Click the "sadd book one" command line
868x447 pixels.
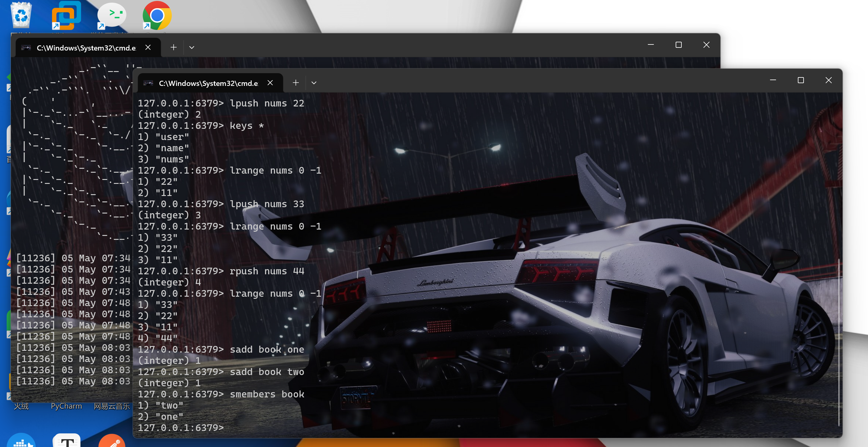221,349
